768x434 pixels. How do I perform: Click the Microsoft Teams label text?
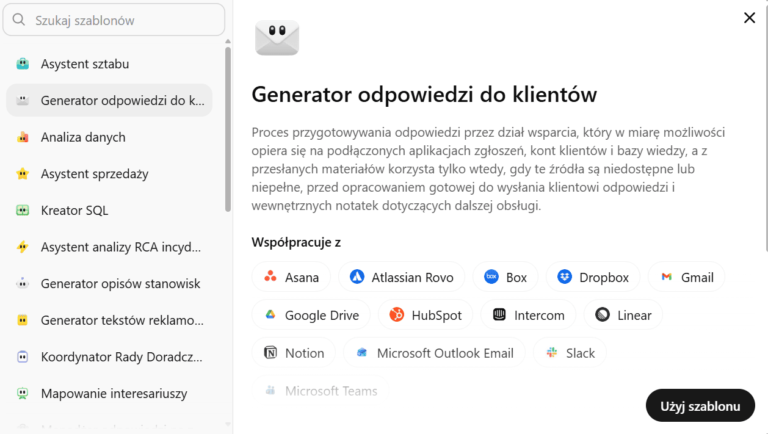(331, 391)
